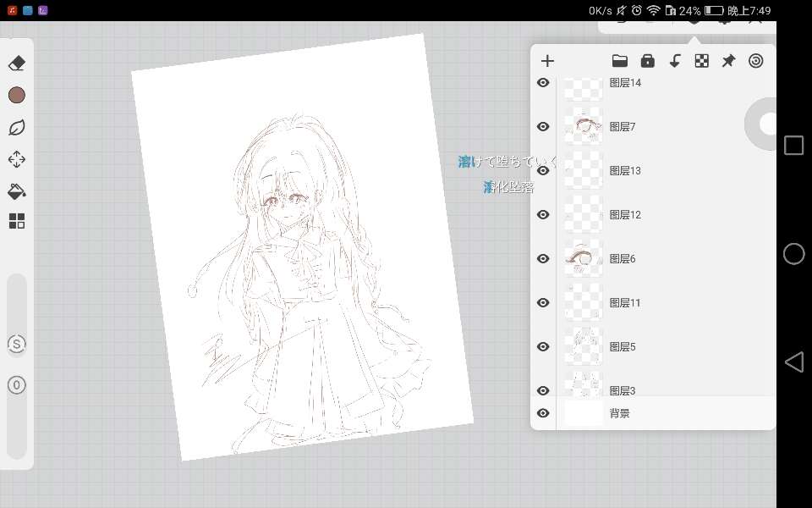
Task: Toggle visibility of layer 图层12
Action: pyautogui.click(x=543, y=215)
